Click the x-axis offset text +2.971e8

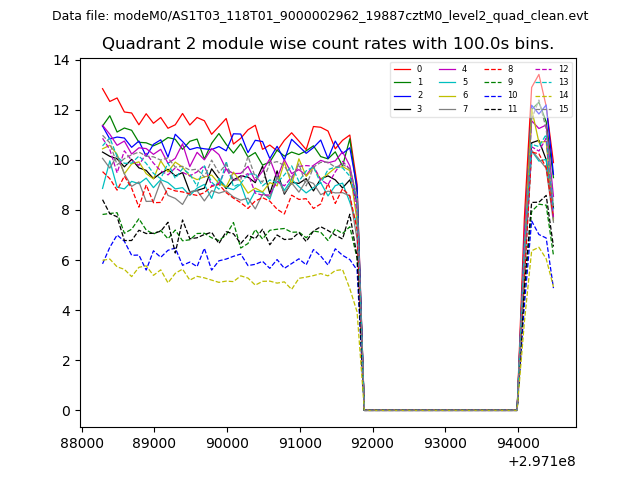[x=541, y=461]
